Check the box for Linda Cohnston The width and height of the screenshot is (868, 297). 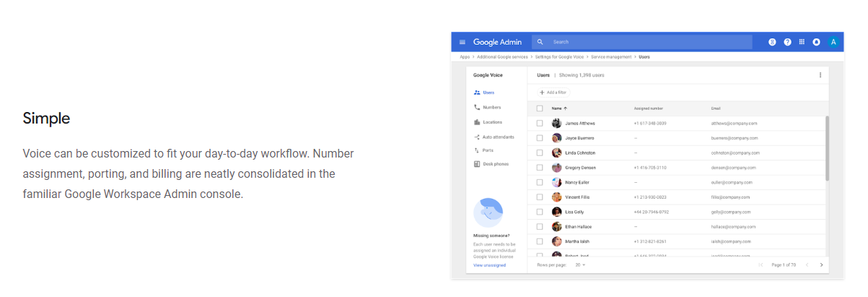540,152
